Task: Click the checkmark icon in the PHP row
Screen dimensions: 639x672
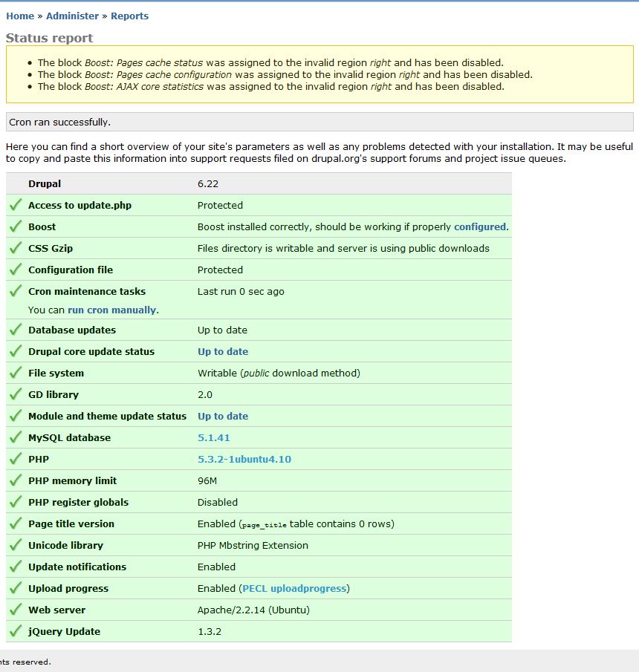Action: tap(16, 459)
